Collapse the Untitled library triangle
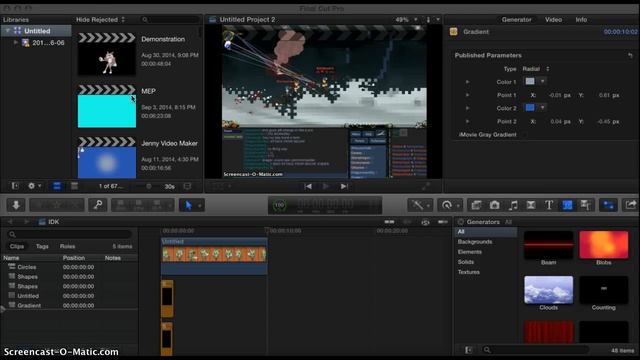 (x=7, y=31)
